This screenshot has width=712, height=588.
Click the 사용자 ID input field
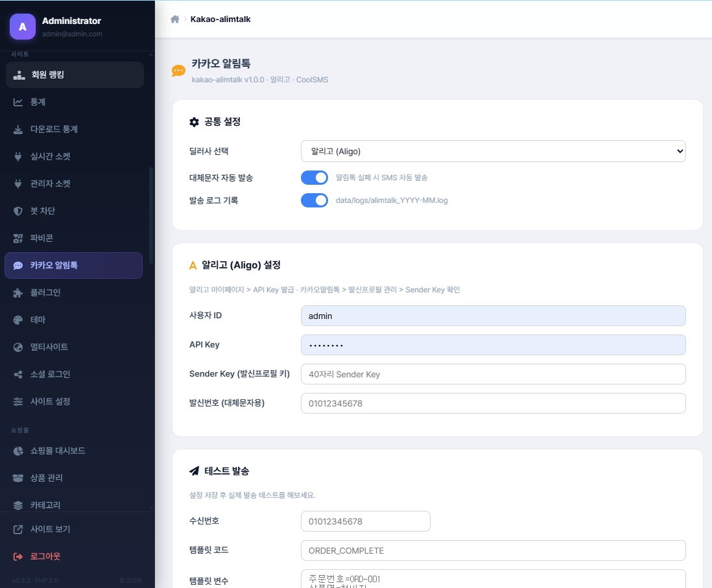(493, 316)
